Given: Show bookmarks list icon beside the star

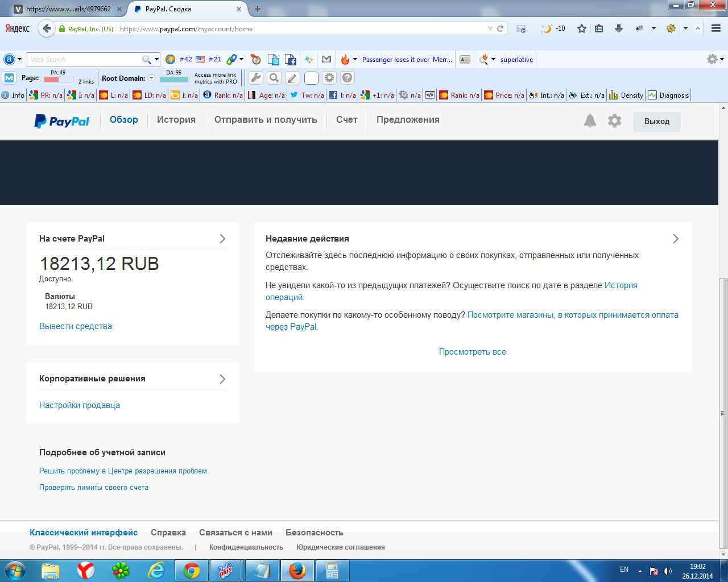Looking at the screenshot, I should 599,28.
